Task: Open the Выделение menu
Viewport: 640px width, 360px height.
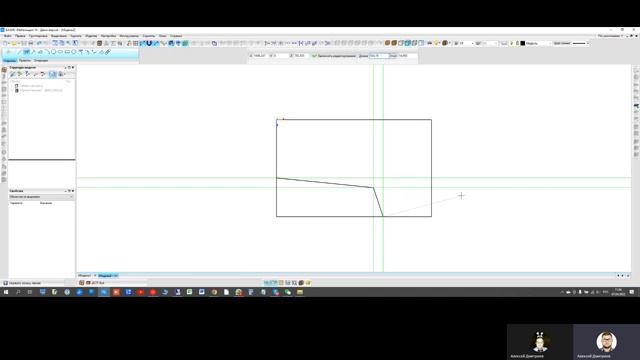Action: (x=59, y=36)
